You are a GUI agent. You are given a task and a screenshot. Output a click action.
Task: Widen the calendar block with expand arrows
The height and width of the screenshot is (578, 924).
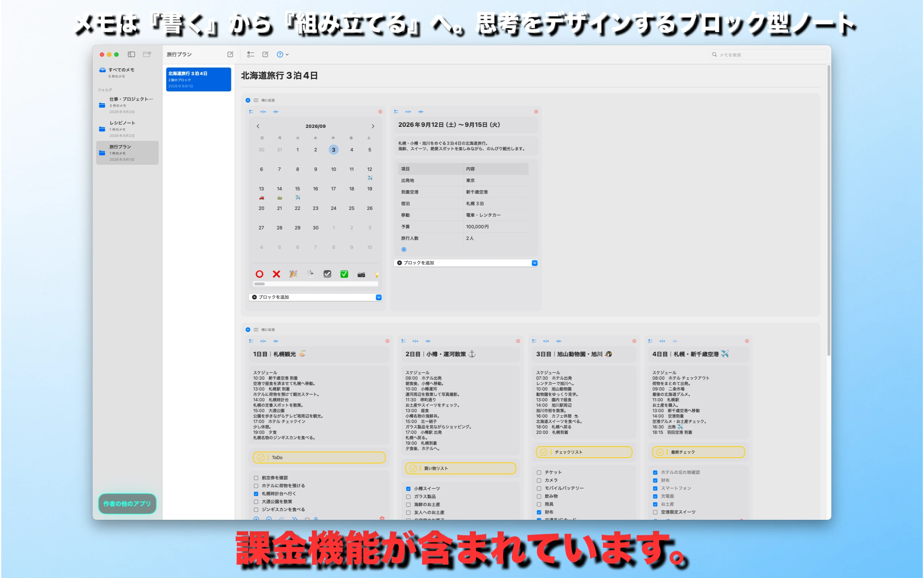click(x=263, y=112)
